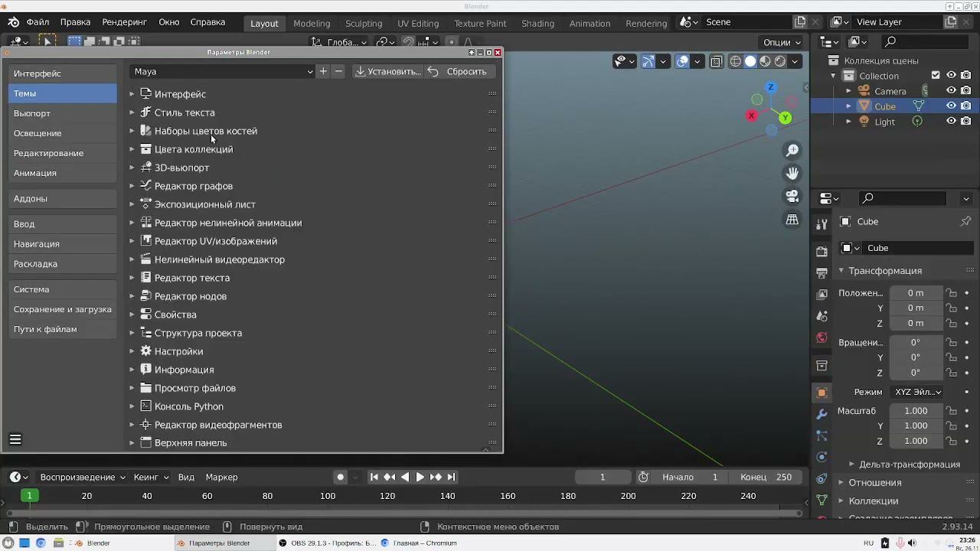
Task: Play the animation forward
Action: point(420,477)
